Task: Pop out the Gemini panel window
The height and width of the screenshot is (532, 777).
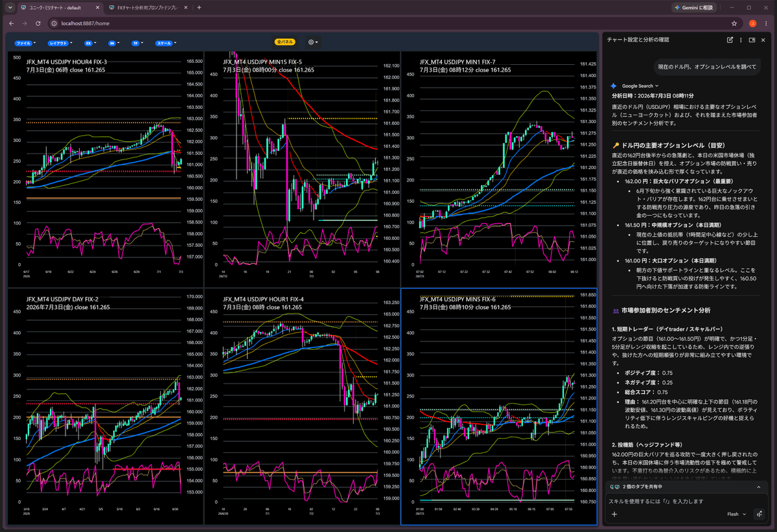Action: (752, 40)
